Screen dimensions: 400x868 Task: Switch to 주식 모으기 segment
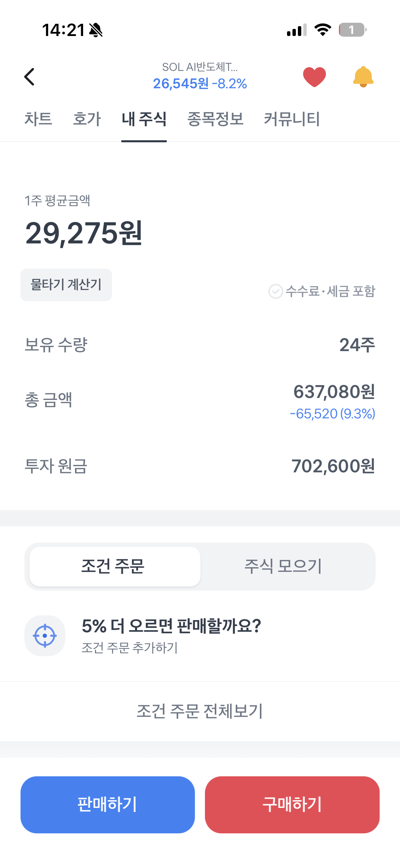pos(283,566)
